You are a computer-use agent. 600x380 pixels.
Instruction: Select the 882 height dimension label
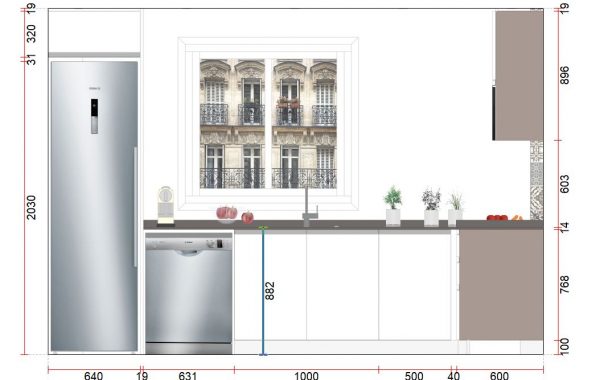[270, 291]
